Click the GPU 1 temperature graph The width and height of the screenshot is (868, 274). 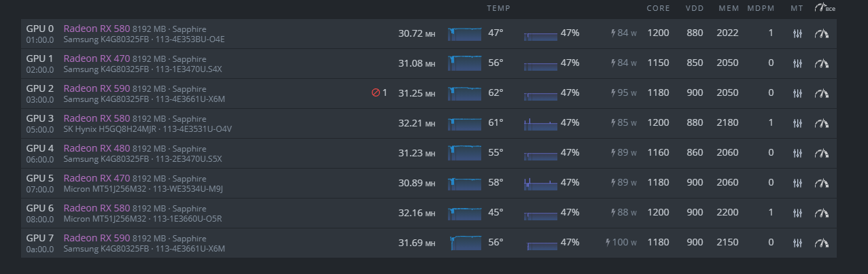point(464,63)
